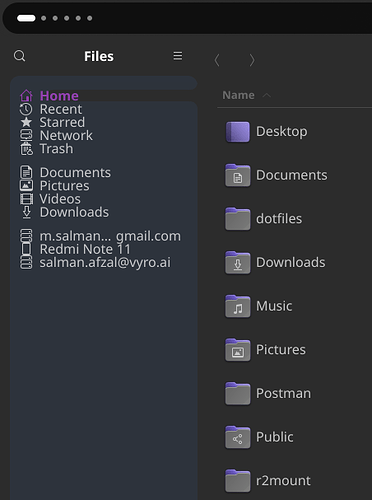The height and width of the screenshot is (500, 372).
Task: Select the Postman folder icon
Action: click(238, 394)
